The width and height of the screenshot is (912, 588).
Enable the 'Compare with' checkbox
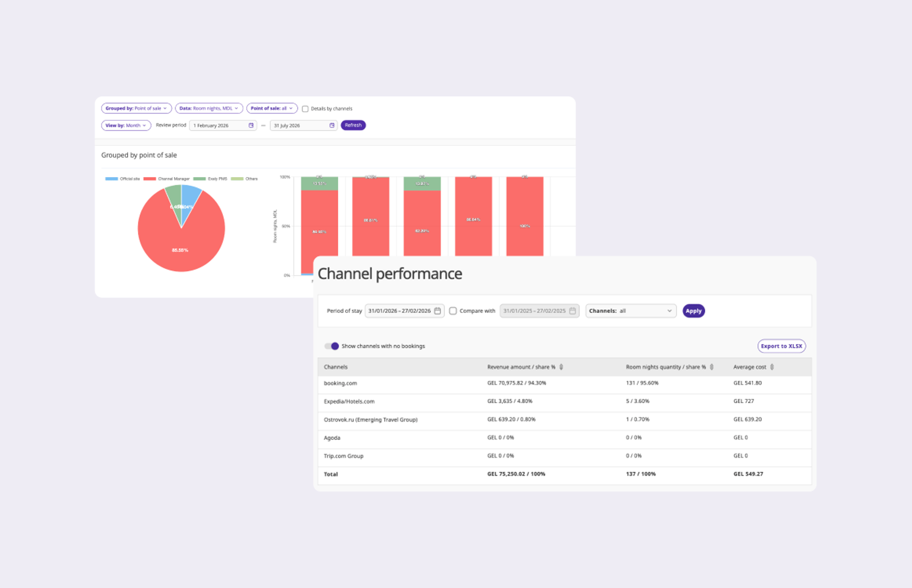point(453,311)
